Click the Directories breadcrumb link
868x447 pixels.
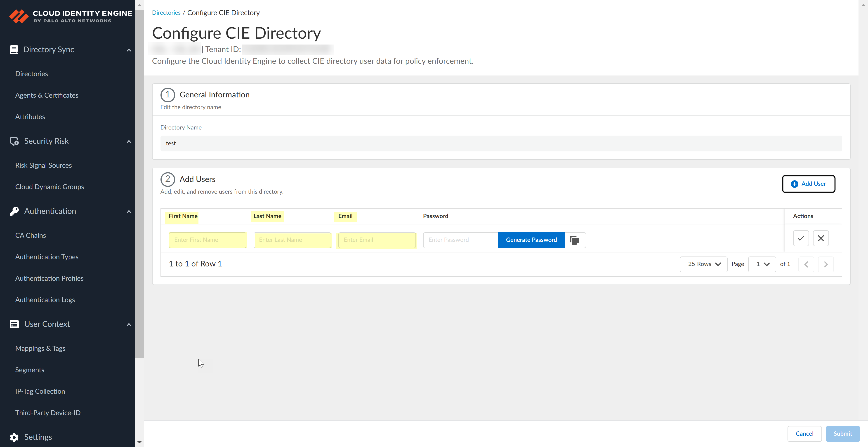click(x=166, y=12)
